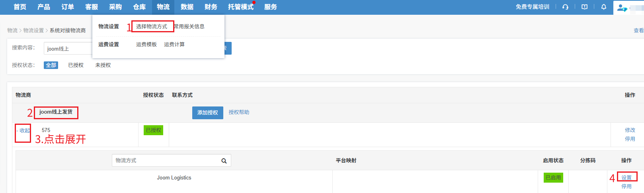Open the help manual book icon

click(x=584, y=7)
